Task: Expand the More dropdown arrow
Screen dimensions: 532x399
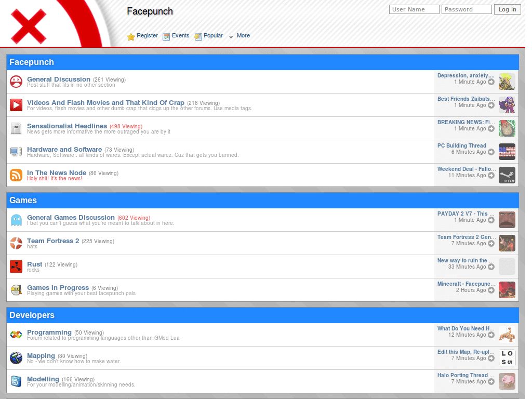Action: pos(231,37)
